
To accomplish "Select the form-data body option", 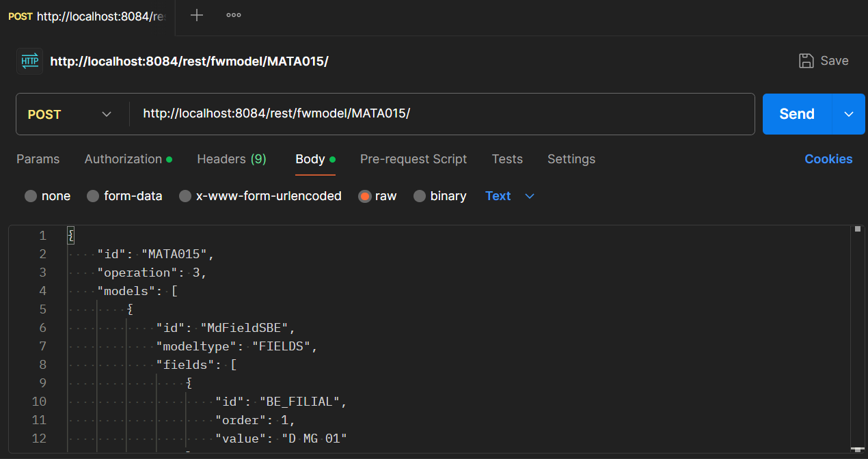I will pos(93,196).
